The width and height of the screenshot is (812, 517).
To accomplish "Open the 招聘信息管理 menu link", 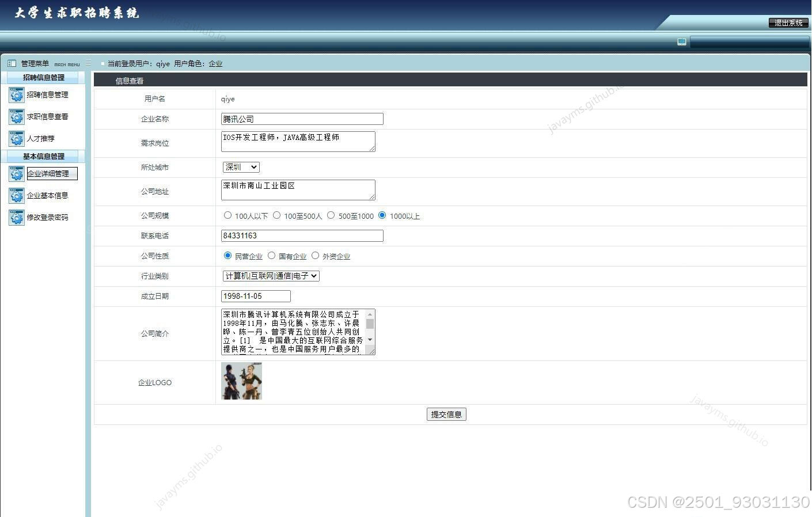I will pyautogui.click(x=47, y=94).
